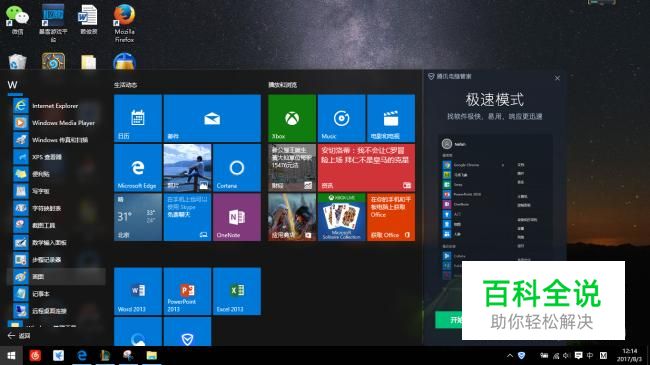Select the Word document desktop icon
Image resolution: width=650 pixels, height=365 pixels.
point(88,19)
